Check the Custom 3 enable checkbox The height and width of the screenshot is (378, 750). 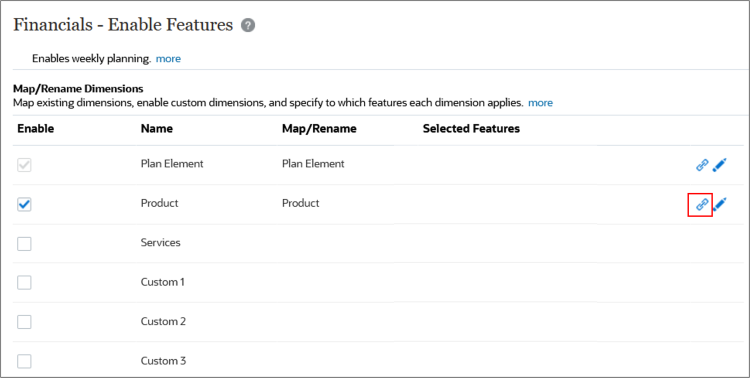click(24, 361)
